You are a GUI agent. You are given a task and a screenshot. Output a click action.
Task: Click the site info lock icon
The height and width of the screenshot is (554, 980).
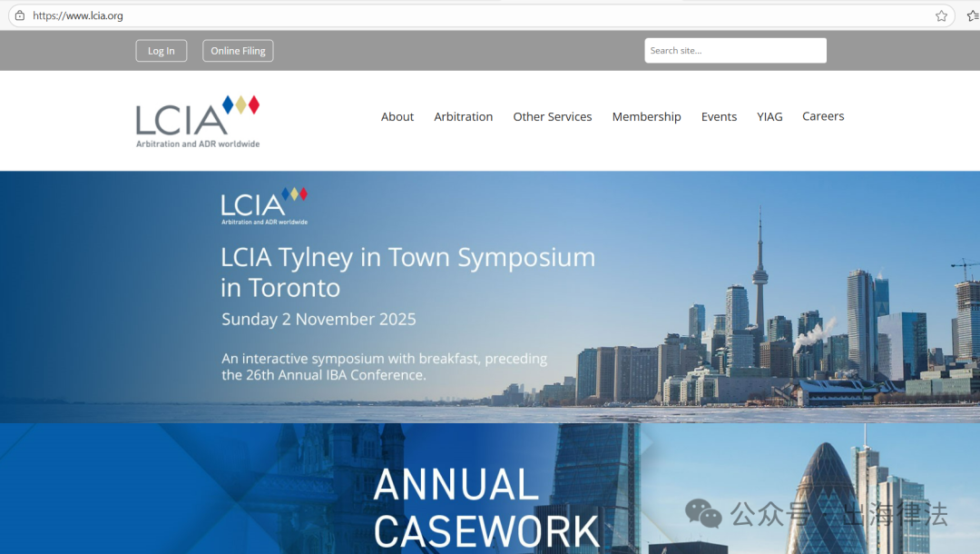point(20,15)
